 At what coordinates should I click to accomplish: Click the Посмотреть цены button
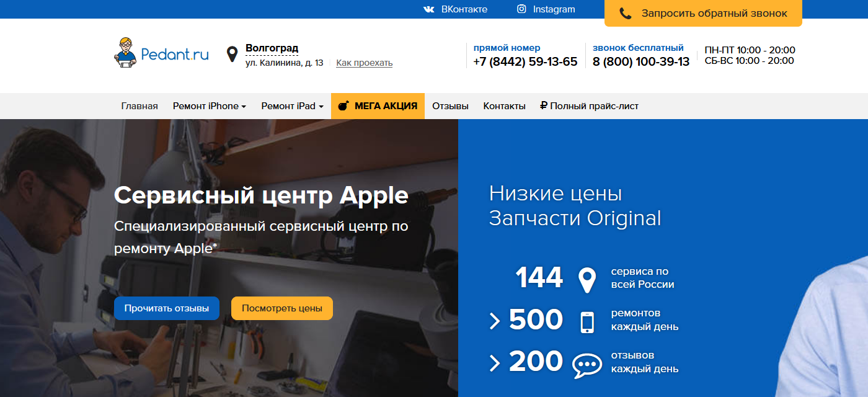(x=282, y=308)
